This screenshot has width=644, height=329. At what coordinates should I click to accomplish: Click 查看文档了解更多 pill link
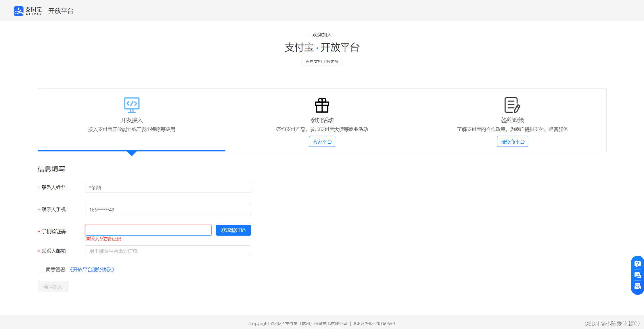(322, 61)
